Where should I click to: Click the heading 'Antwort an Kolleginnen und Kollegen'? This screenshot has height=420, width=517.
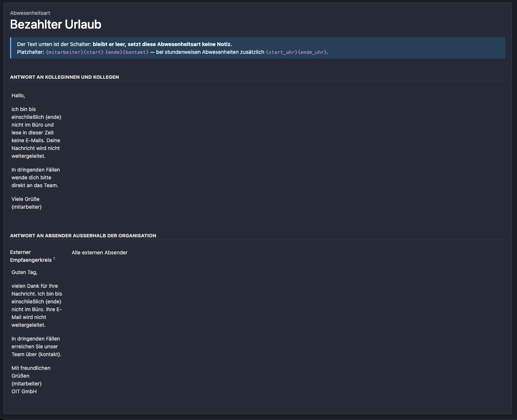(65, 77)
